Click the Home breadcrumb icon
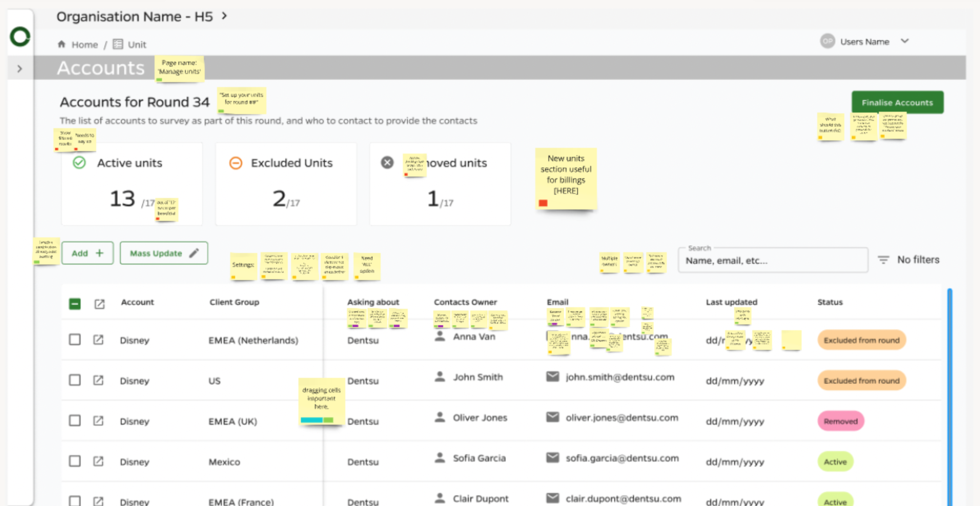 tap(62, 44)
